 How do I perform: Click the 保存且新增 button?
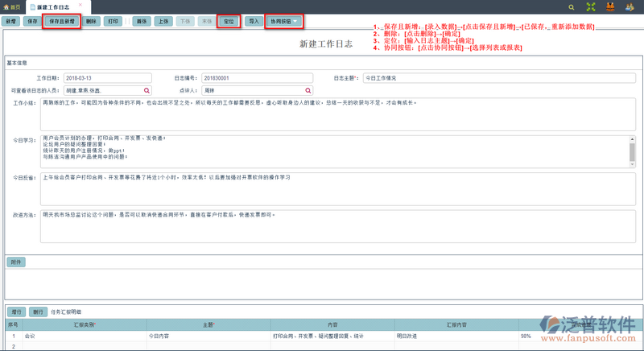point(62,22)
